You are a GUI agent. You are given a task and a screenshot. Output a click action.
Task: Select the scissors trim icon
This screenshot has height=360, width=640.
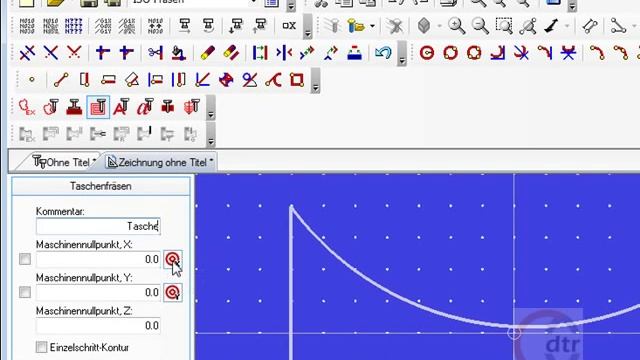156,53
